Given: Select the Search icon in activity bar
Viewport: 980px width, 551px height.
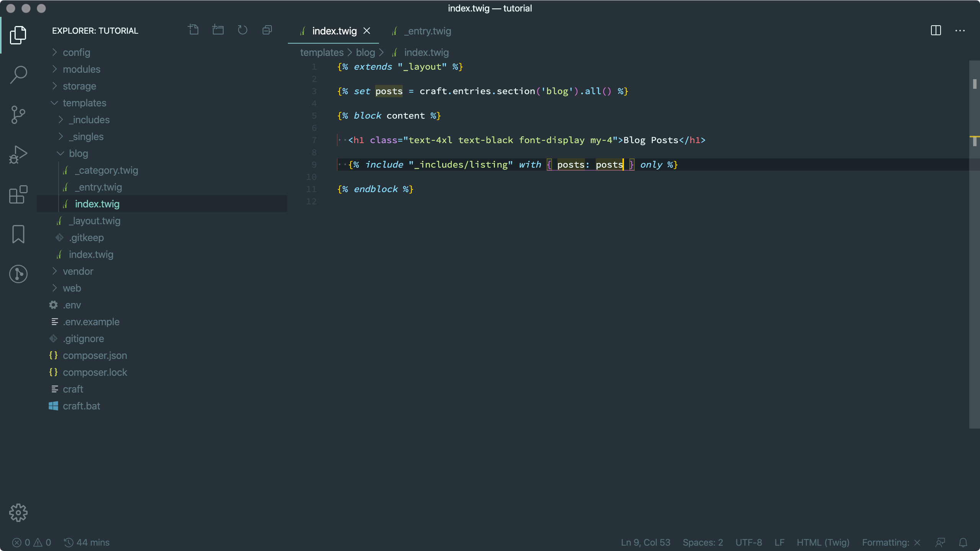Looking at the screenshot, I should pos(18,75).
